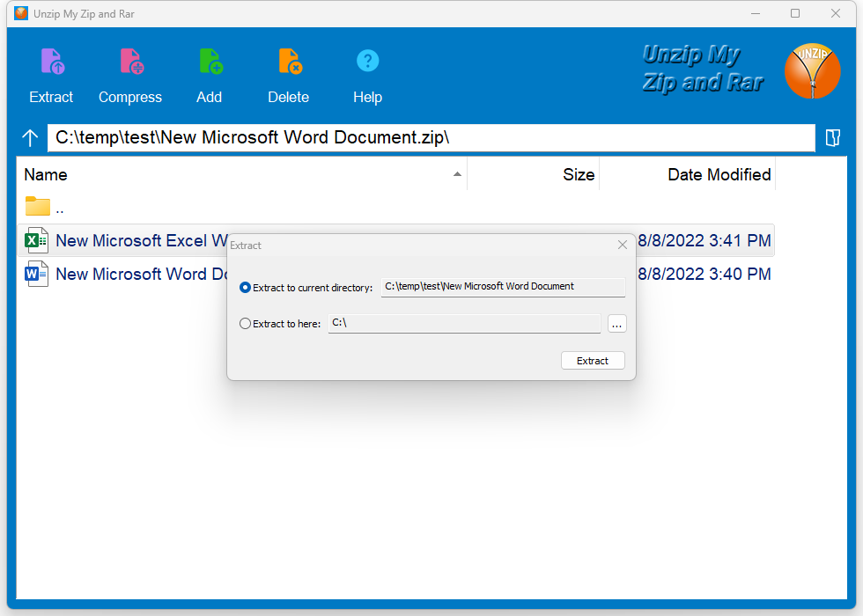
Task: Maximize the Unzip My Zip and Rar window
Action: pyautogui.click(x=795, y=13)
